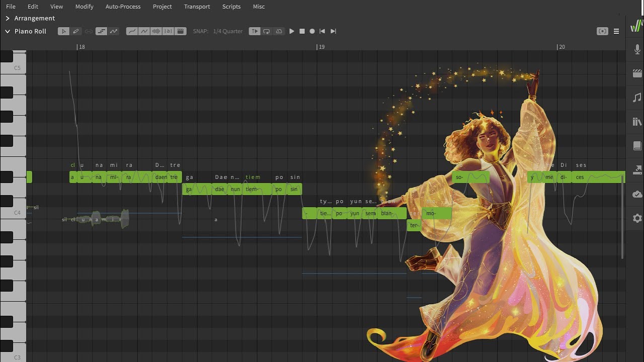Open the Misc menu
The height and width of the screenshot is (362, 644).
259,7
